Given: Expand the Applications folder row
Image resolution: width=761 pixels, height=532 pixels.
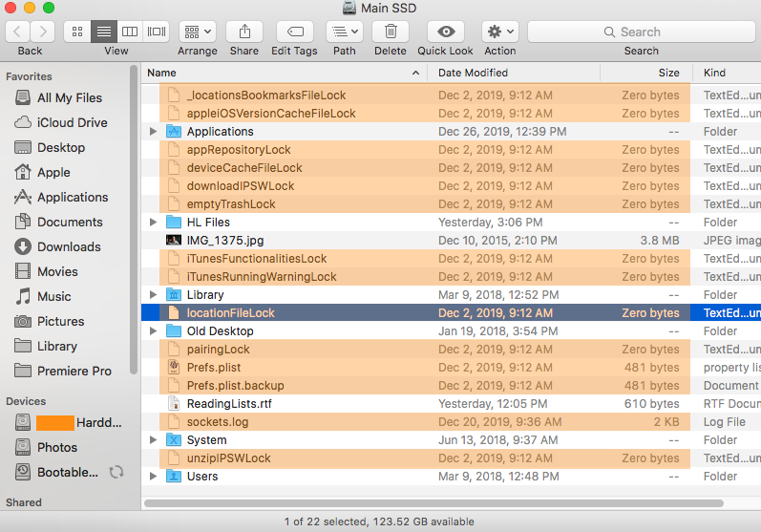Looking at the screenshot, I should pos(153,132).
